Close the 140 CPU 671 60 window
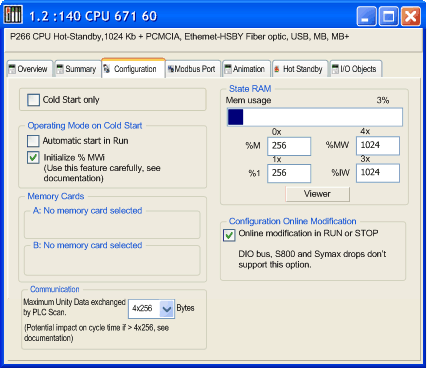427x368 pixels. [x=411, y=16]
